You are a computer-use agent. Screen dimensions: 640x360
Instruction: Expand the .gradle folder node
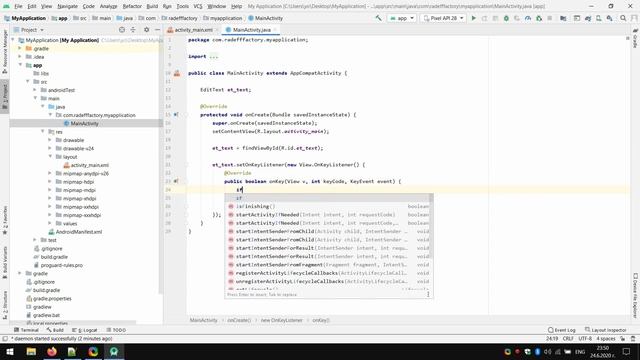tap(20, 48)
